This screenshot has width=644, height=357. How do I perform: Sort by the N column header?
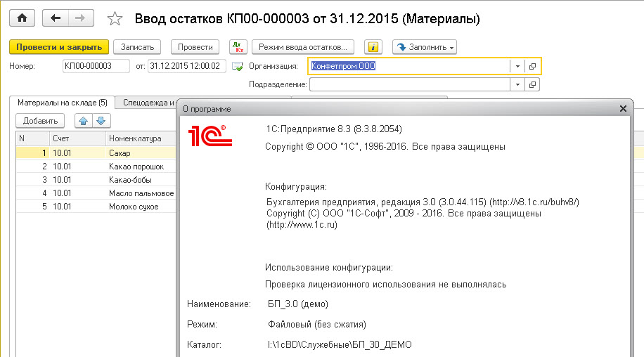[32, 138]
